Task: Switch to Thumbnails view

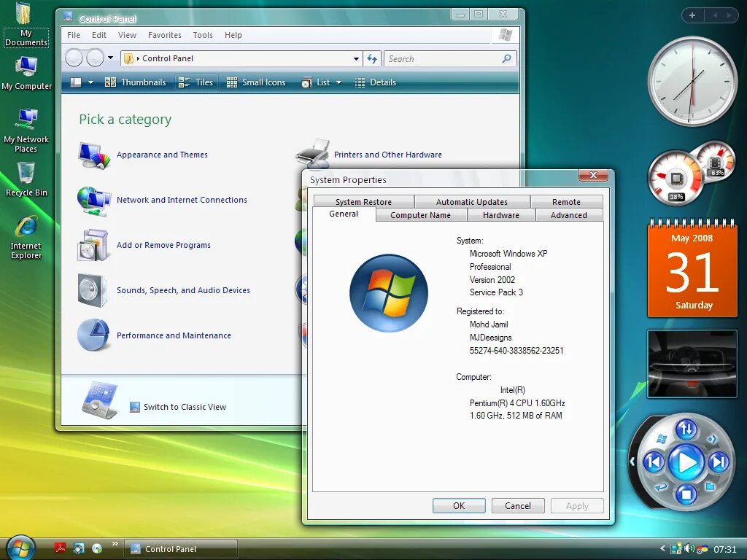Action: coord(135,82)
